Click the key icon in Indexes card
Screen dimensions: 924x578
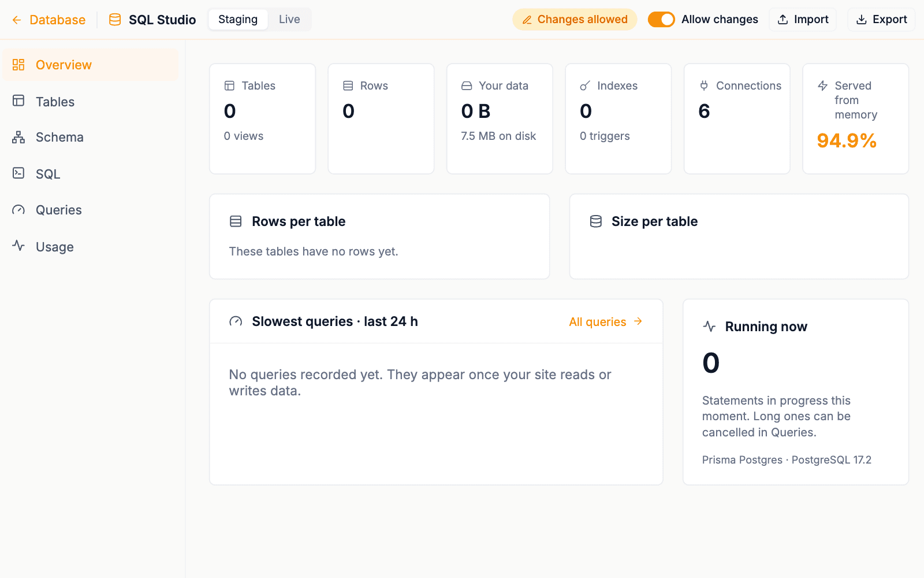[585, 86]
